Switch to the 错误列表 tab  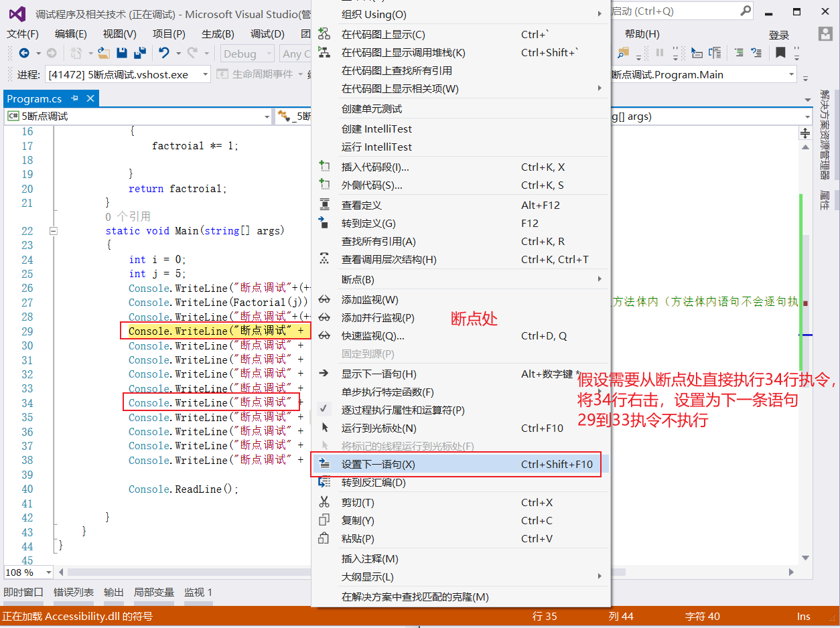click(x=74, y=592)
